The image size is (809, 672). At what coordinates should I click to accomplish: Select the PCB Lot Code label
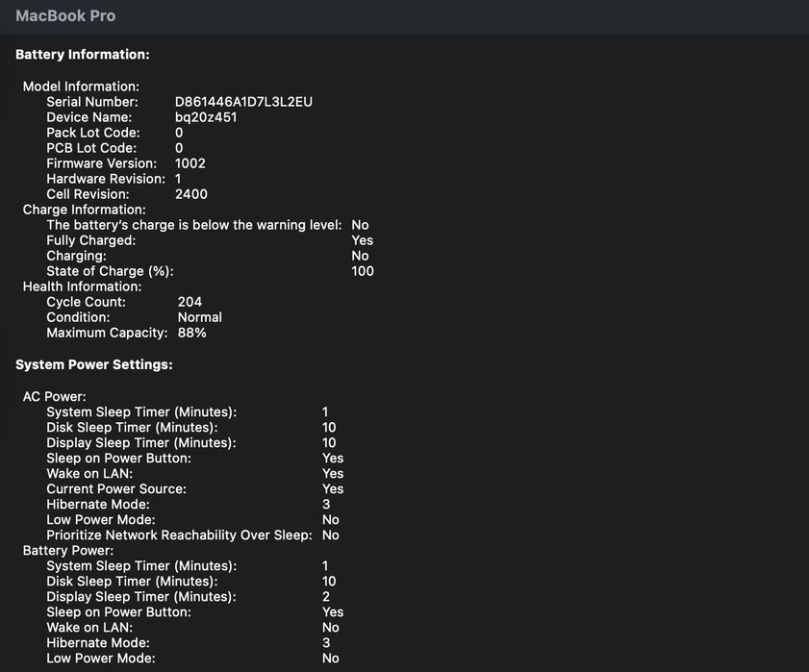[x=91, y=148]
